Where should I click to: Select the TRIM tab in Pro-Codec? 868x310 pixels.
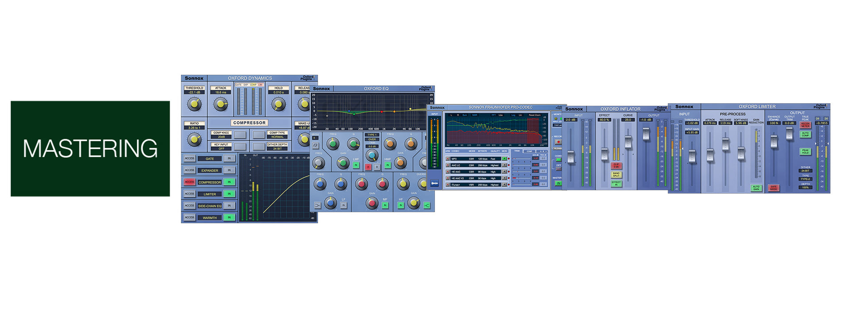(x=517, y=151)
